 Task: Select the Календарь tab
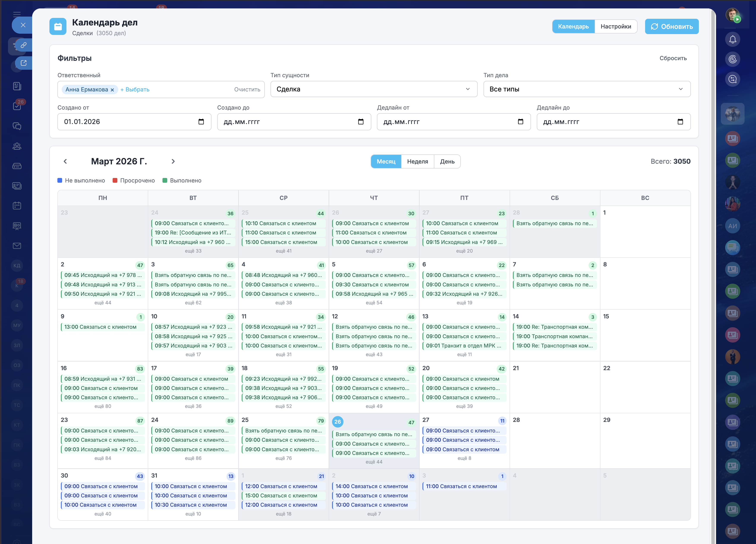573,26
